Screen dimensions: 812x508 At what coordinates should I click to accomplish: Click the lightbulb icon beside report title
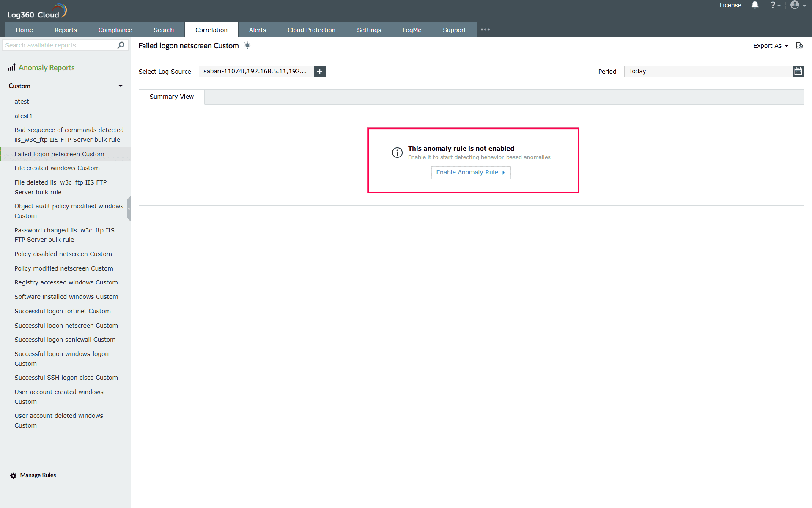click(x=247, y=45)
